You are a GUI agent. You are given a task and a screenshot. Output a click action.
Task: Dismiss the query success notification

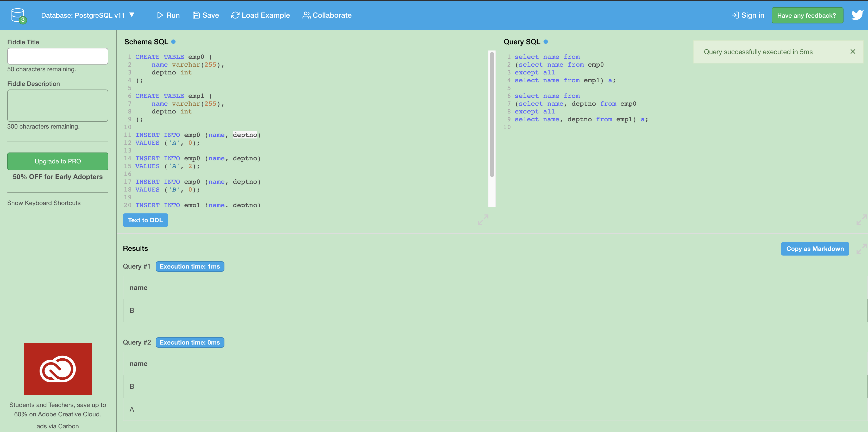click(x=852, y=52)
